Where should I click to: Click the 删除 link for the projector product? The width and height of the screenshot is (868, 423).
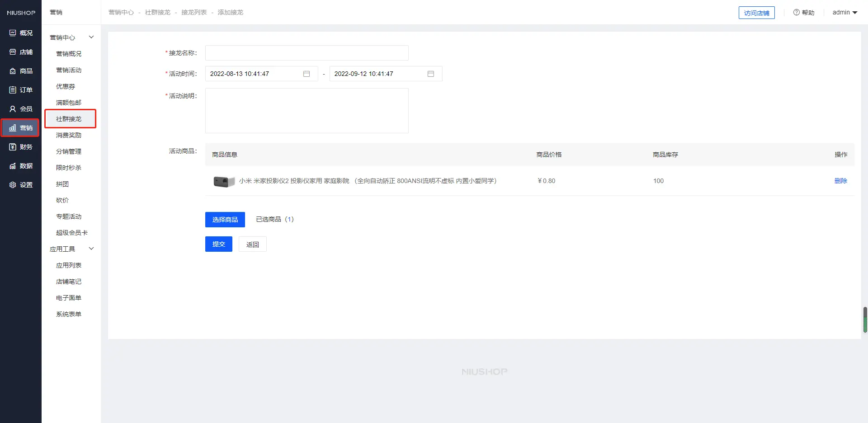(840, 181)
